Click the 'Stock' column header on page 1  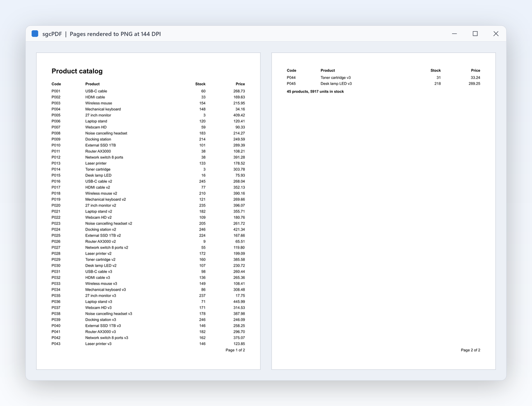(200, 84)
